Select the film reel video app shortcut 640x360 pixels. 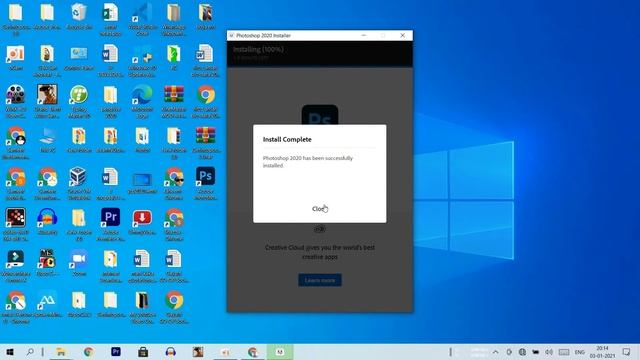[16, 102]
